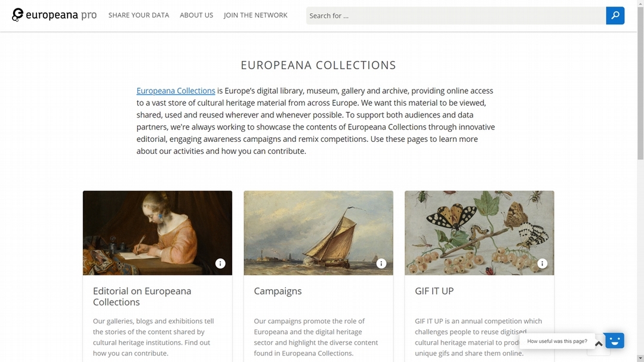Open the GIF IT UP card title
Screen dimensions: 644x362
434,291
